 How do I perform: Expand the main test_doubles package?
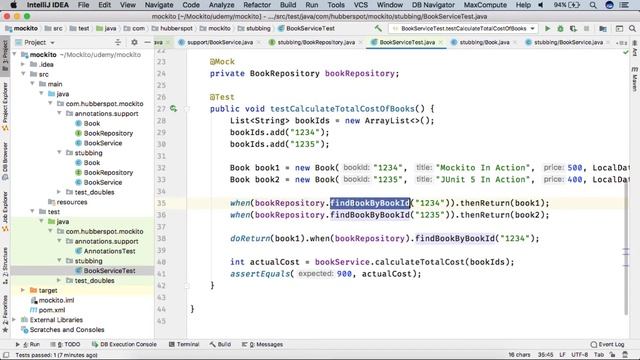click(x=59, y=192)
